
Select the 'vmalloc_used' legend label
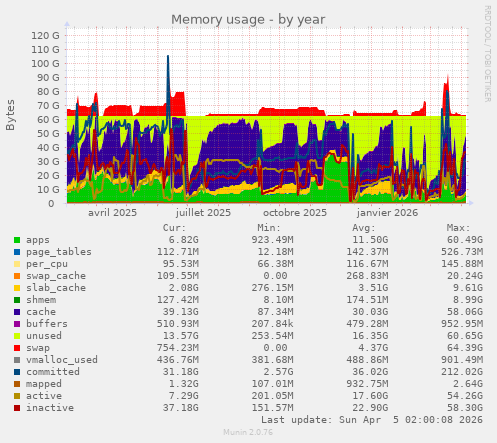click(x=62, y=360)
